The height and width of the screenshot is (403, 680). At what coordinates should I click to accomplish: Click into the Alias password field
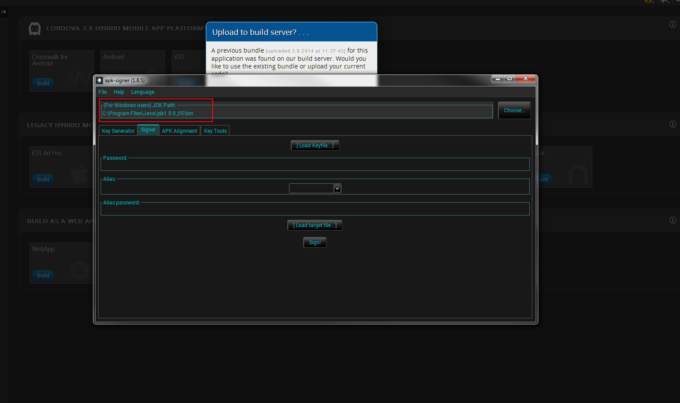point(315,210)
